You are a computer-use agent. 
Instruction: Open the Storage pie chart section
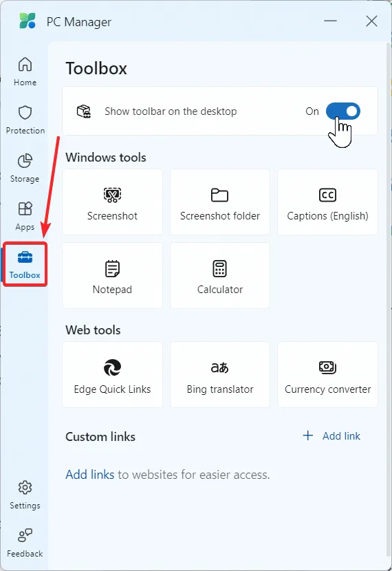coord(25,168)
